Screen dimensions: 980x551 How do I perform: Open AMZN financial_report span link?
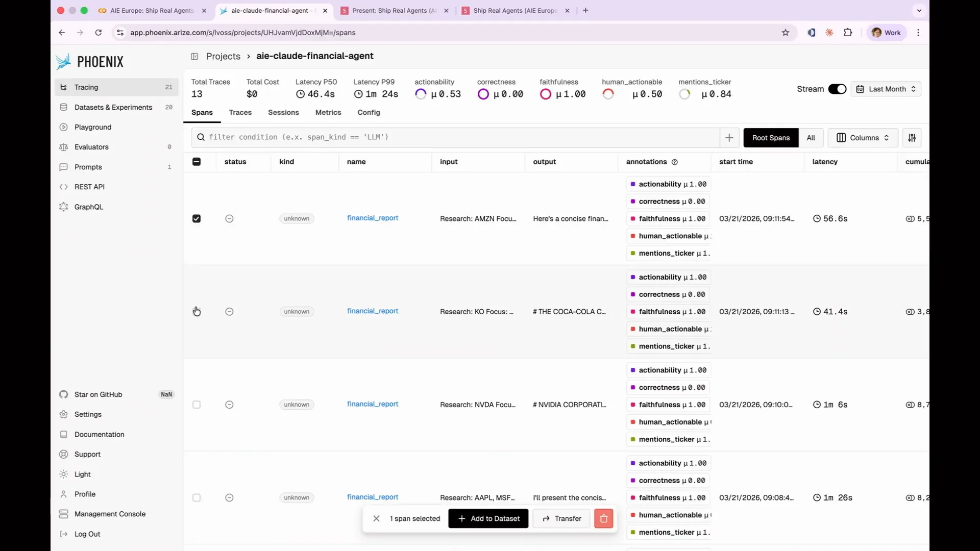[x=373, y=218]
